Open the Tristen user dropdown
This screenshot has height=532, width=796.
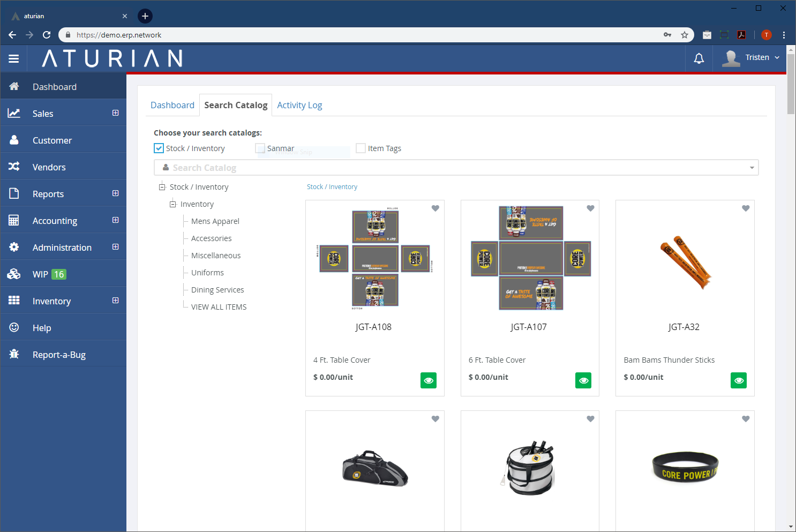753,58
